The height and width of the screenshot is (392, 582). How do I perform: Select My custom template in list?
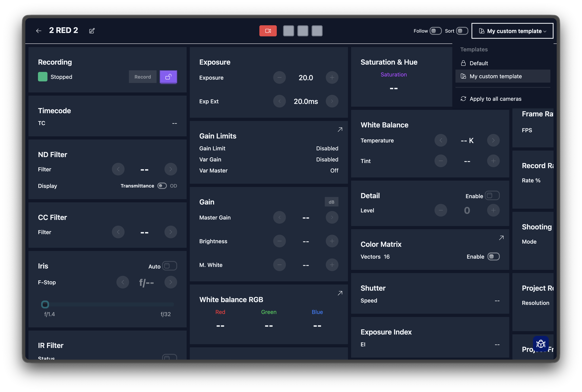tap(503, 76)
